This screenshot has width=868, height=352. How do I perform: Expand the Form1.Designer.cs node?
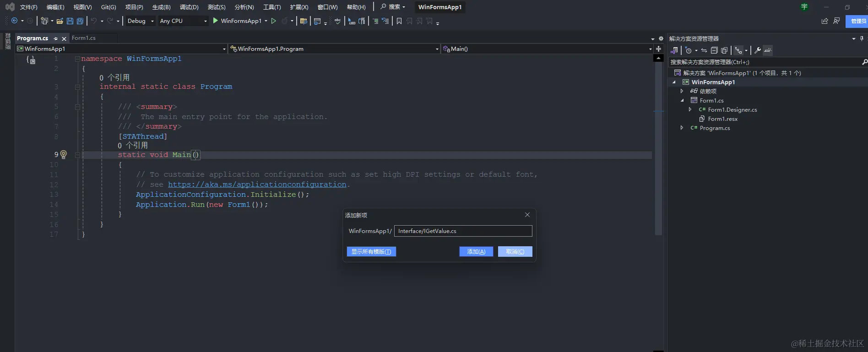coord(690,109)
